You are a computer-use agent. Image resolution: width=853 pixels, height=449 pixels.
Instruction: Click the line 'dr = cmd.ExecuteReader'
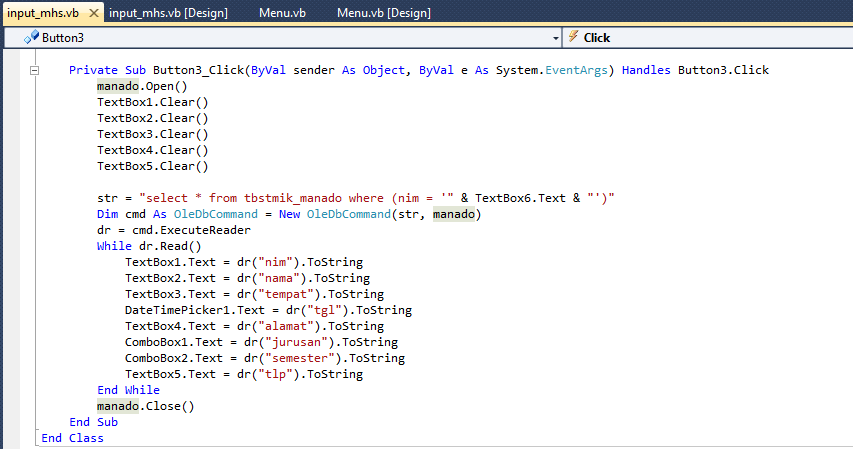tap(174, 230)
